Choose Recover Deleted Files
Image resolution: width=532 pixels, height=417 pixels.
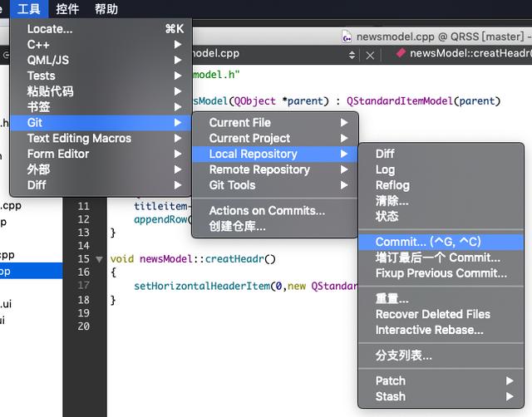click(x=441, y=314)
